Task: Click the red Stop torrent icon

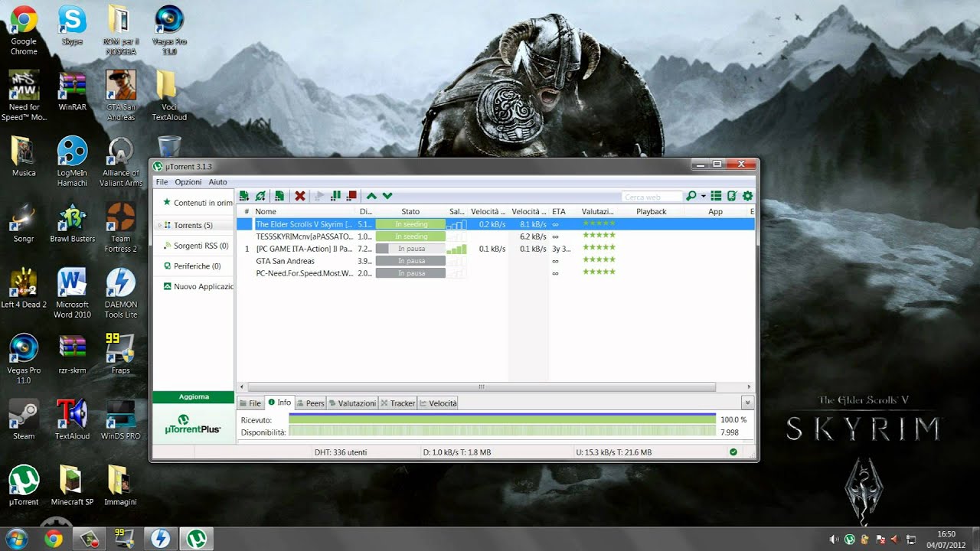Action: (x=352, y=197)
